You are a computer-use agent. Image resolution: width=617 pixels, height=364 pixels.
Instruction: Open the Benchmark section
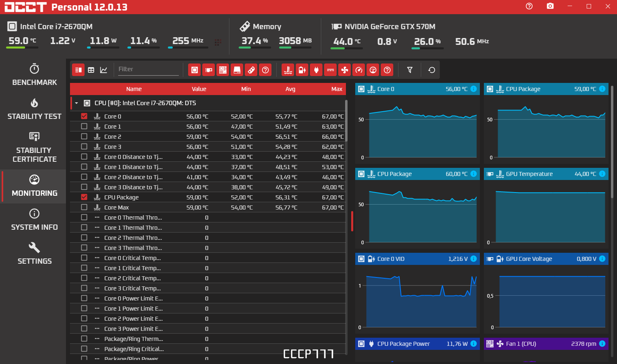tap(34, 75)
